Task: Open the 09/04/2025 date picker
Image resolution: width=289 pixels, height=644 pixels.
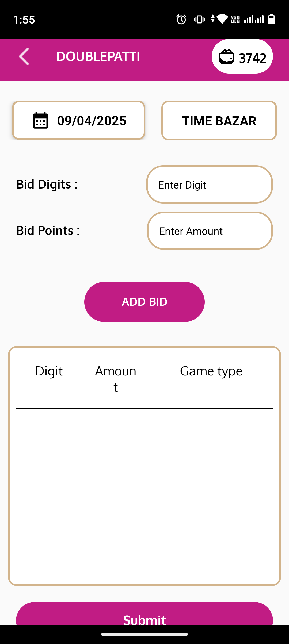Action: click(92, 121)
